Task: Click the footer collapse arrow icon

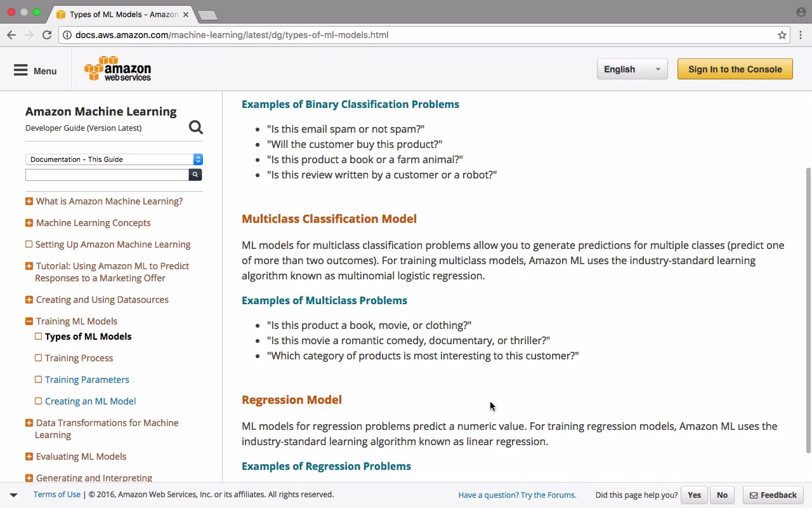Action: coord(13,495)
